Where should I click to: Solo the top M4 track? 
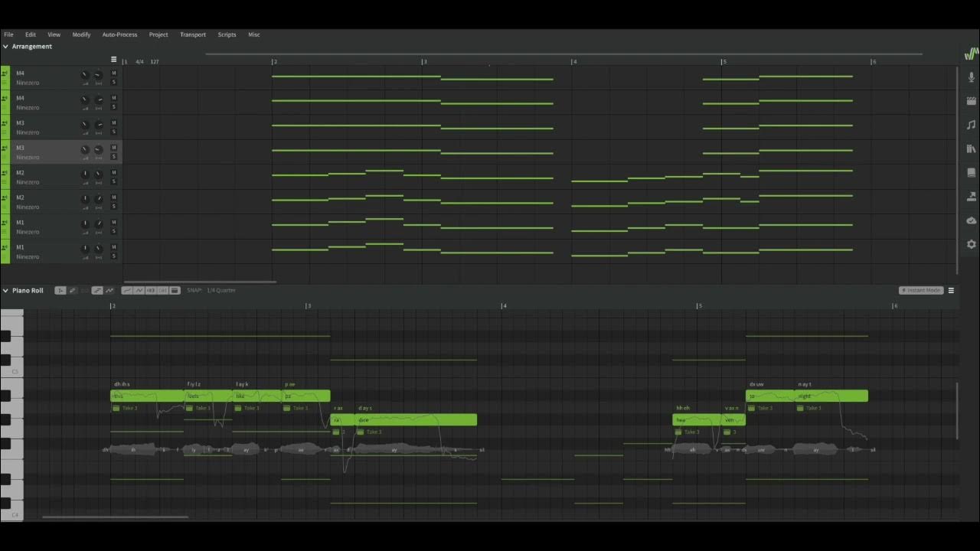(x=114, y=82)
